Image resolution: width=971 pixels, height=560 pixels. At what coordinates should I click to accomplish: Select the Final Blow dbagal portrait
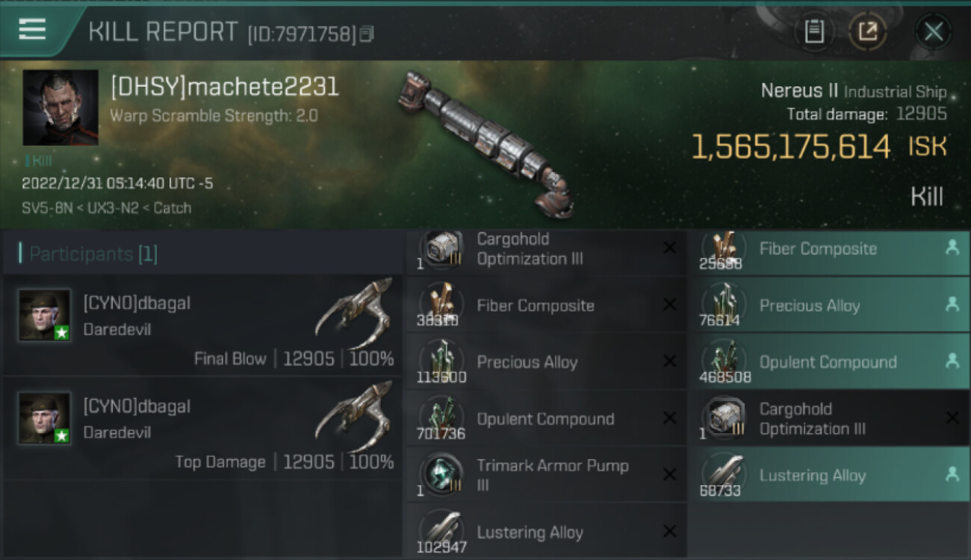coord(45,315)
